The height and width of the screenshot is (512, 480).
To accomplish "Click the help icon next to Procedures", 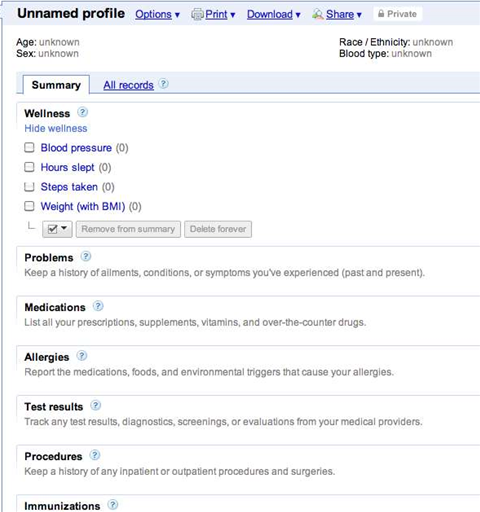I will pyautogui.click(x=95, y=455).
